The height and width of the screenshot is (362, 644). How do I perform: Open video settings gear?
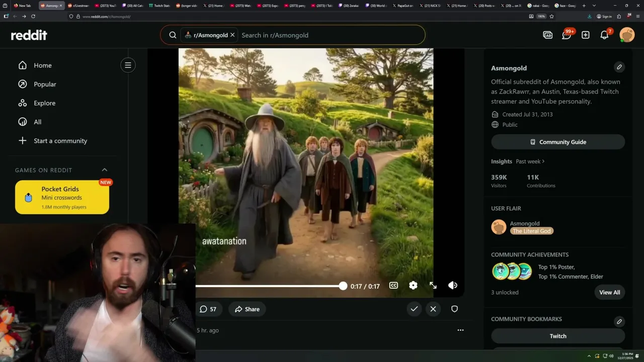click(413, 285)
